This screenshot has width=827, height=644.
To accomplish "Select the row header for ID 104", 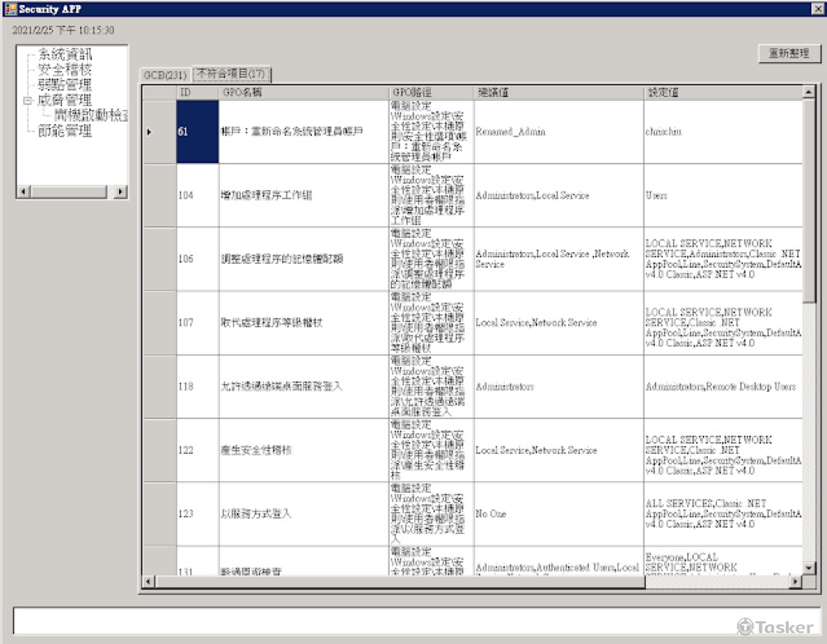I will click(160, 196).
